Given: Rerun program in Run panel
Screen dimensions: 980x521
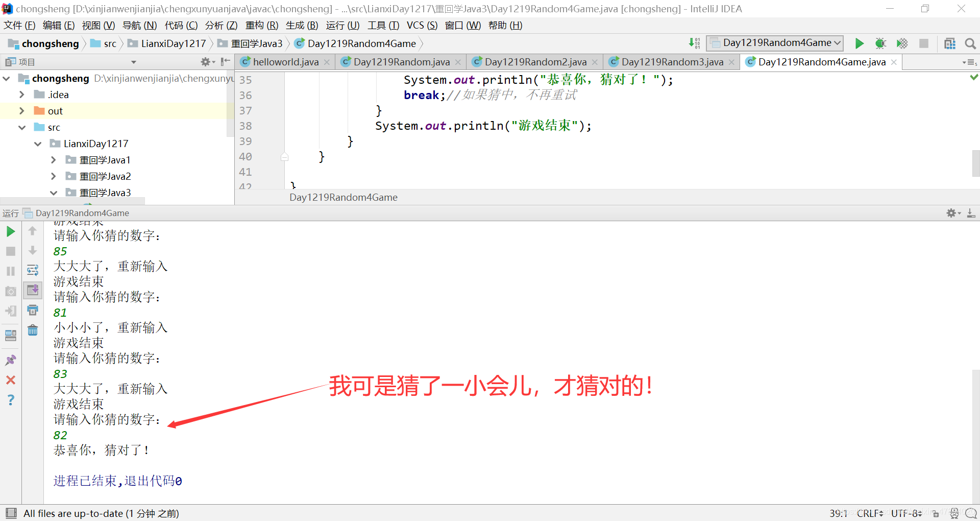Looking at the screenshot, I should pyautogui.click(x=10, y=231).
